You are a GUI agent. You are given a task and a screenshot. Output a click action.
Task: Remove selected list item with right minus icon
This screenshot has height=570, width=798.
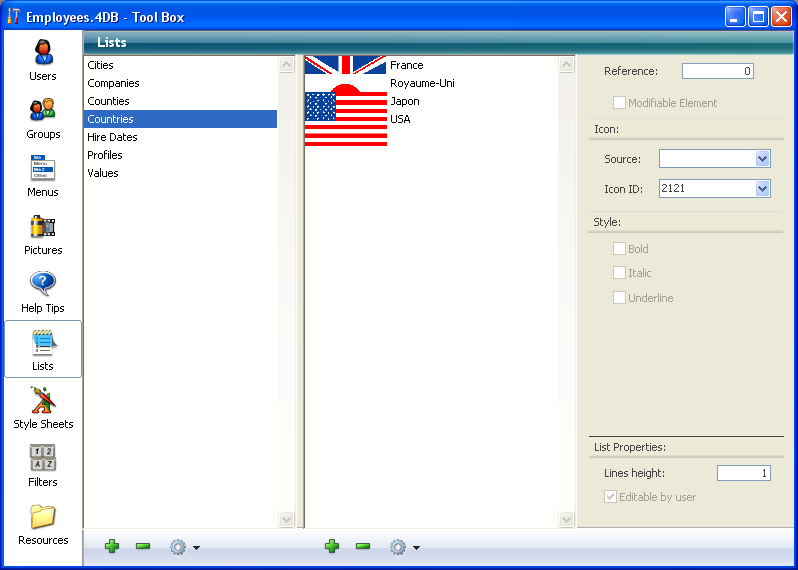(x=363, y=546)
